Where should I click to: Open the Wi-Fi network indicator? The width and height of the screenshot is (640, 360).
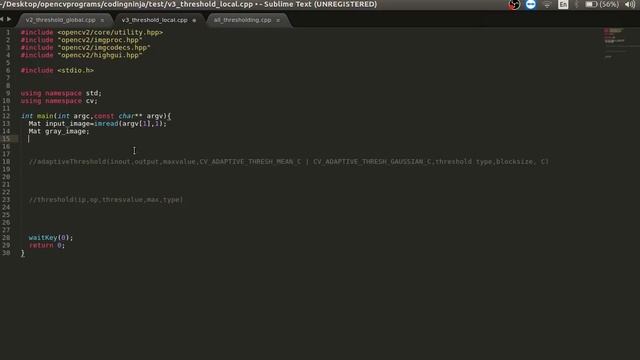pos(547,4)
